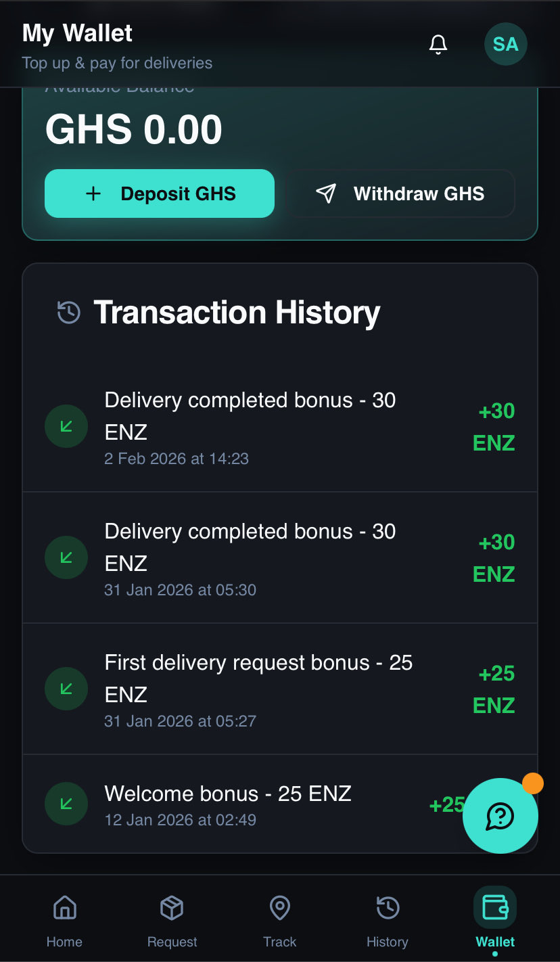
Task: Click the arrow icon for First delivery bonus
Action: pos(66,689)
